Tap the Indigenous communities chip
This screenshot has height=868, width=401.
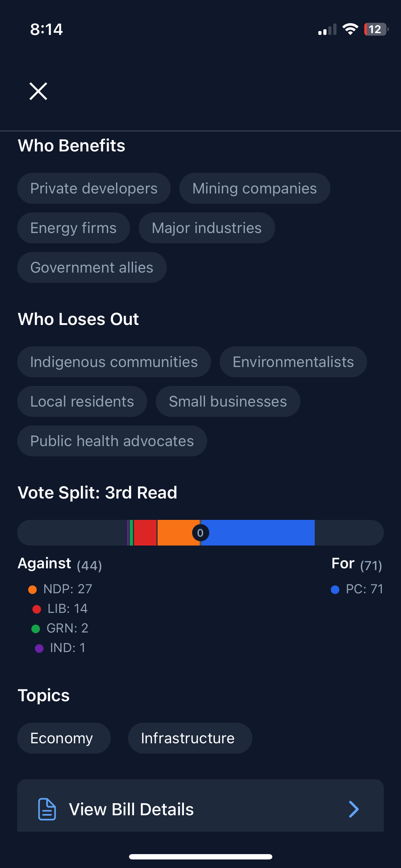click(x=114, y=362)
